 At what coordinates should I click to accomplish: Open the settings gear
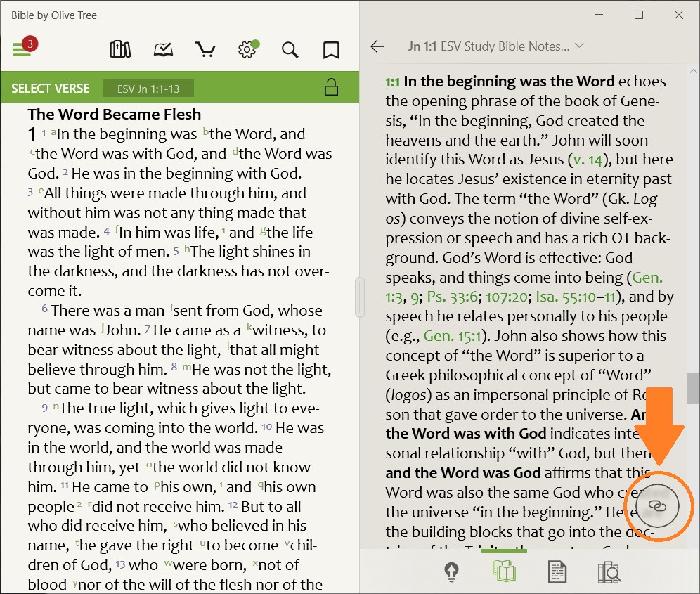pyautogui.click(x=246, y=49)
